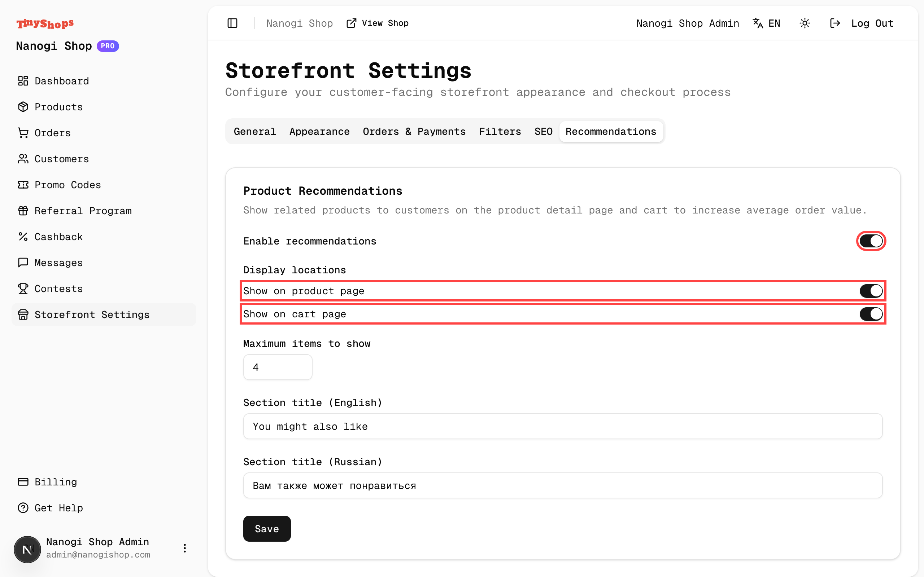Click the Save button
This screenshot has height=577, width=924.
click(x=266, y=529)
